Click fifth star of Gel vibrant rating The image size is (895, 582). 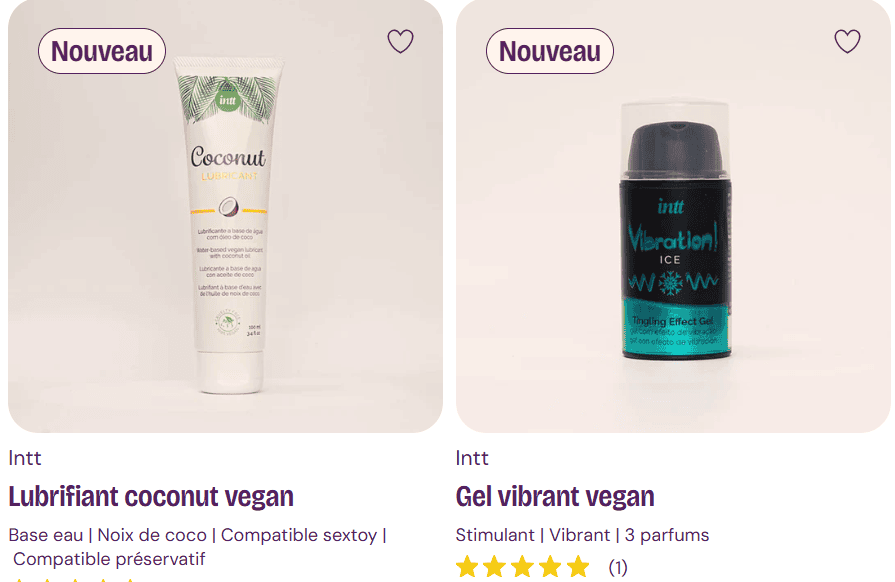[x=578, y=567]
